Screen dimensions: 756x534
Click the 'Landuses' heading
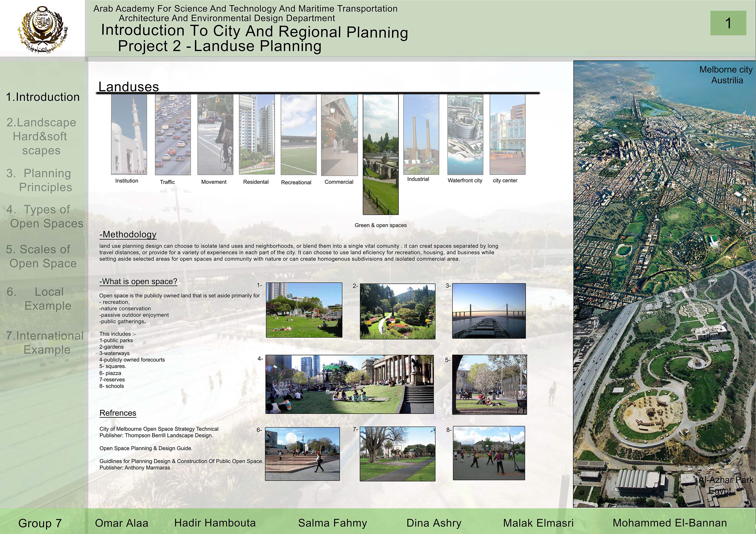129,87
